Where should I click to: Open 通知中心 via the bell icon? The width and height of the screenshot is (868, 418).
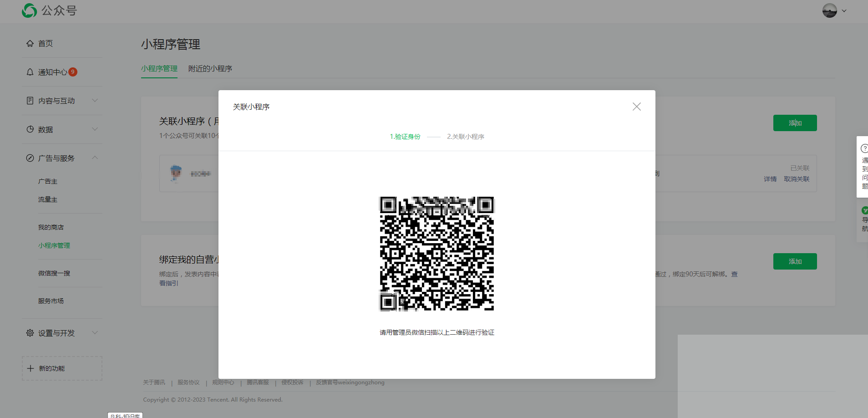click(30, 72)
